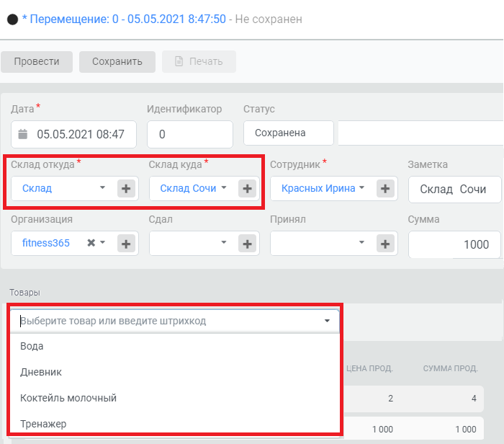Viewport: 504px width, 444px height.
Task: Click the Сумма field showing 1000
Action: coord(454,244)
